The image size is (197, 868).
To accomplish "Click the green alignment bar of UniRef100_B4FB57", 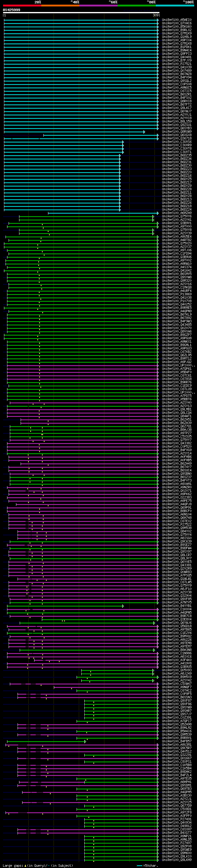I will (46, 741).
